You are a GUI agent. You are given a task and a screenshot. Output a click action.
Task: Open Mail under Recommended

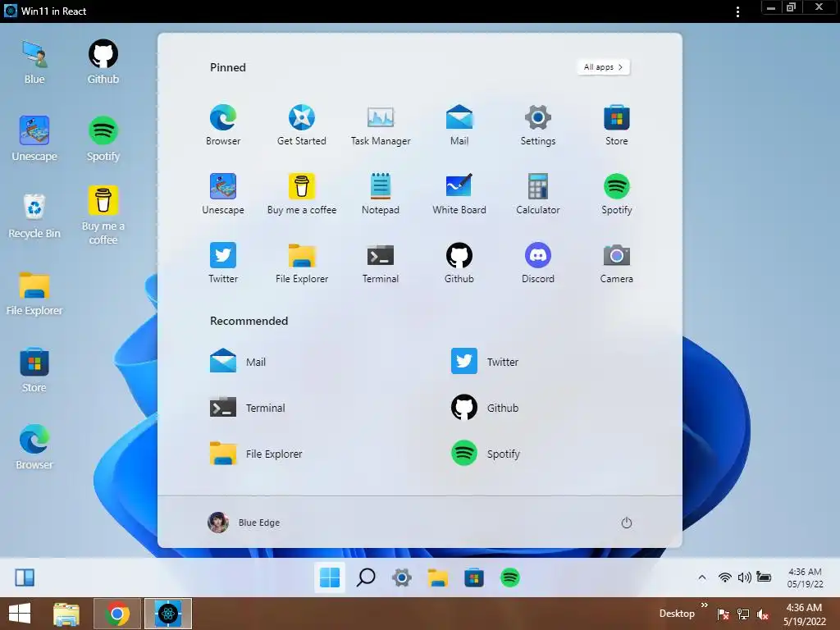238,362
